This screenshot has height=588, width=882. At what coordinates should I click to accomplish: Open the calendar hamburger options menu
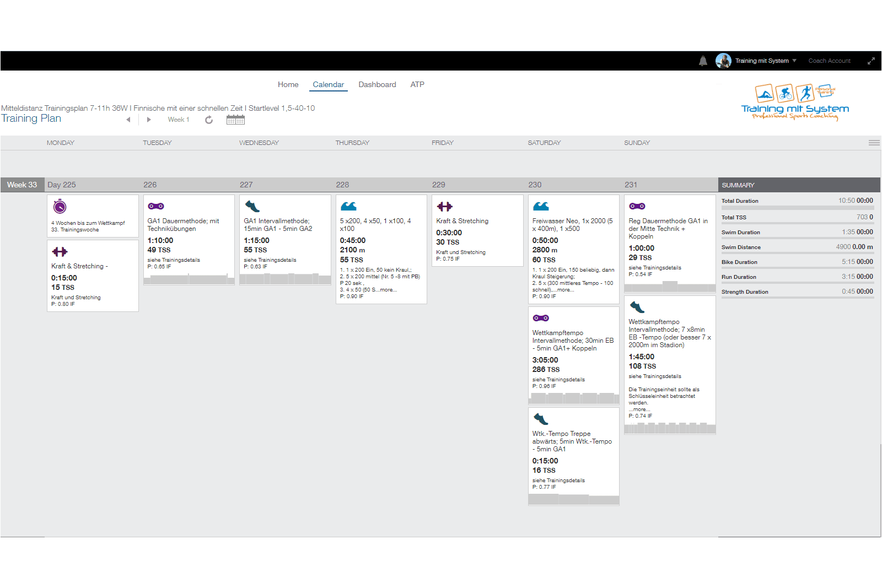(x=874, y=143)
